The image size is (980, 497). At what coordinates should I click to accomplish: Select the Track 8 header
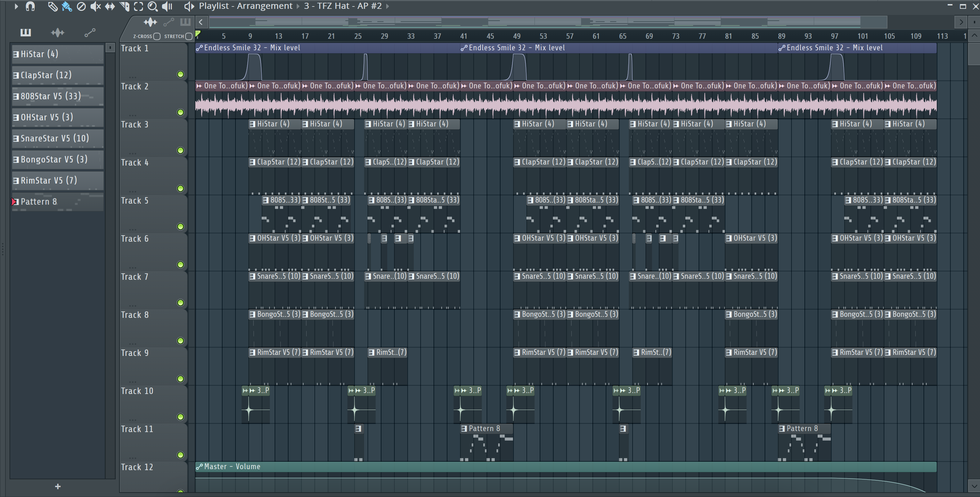153,328
